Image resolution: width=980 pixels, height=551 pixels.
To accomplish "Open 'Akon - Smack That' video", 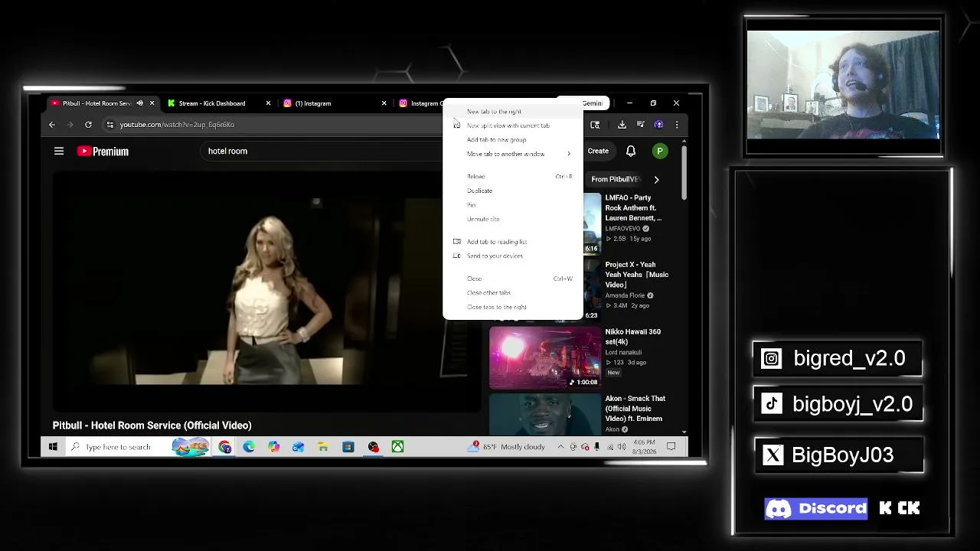I will [x=635, y=409].
